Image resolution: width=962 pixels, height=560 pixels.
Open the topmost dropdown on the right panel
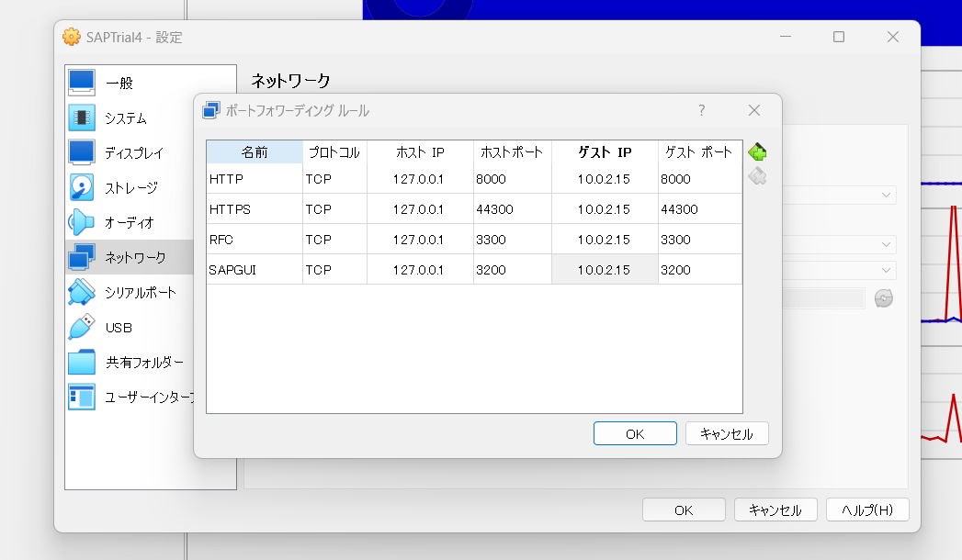click(887, 195)
